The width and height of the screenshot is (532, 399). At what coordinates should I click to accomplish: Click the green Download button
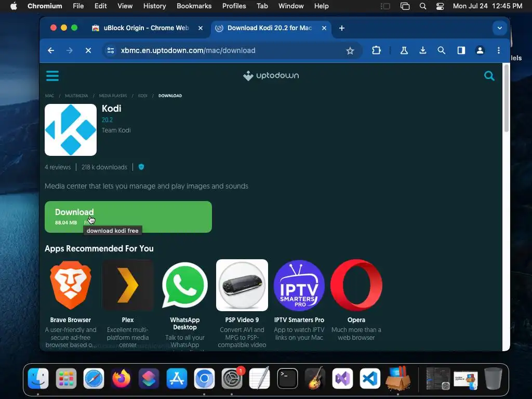tap(128, 217)
